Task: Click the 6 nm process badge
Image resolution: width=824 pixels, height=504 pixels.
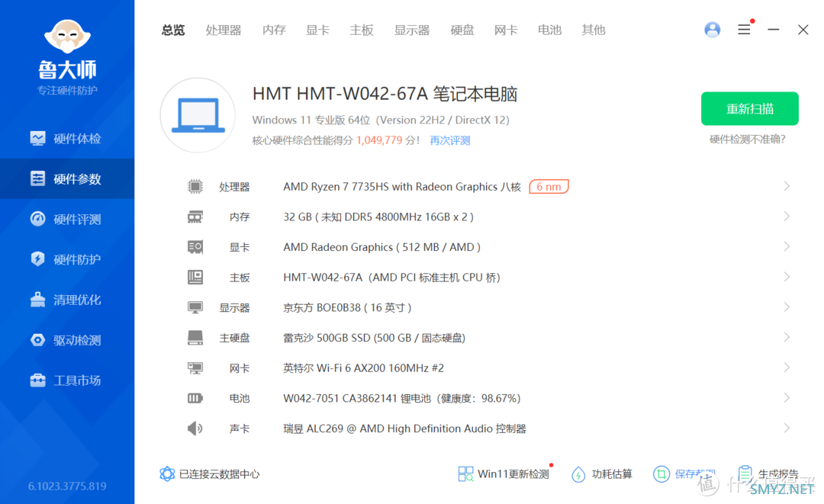Action: 549,186
